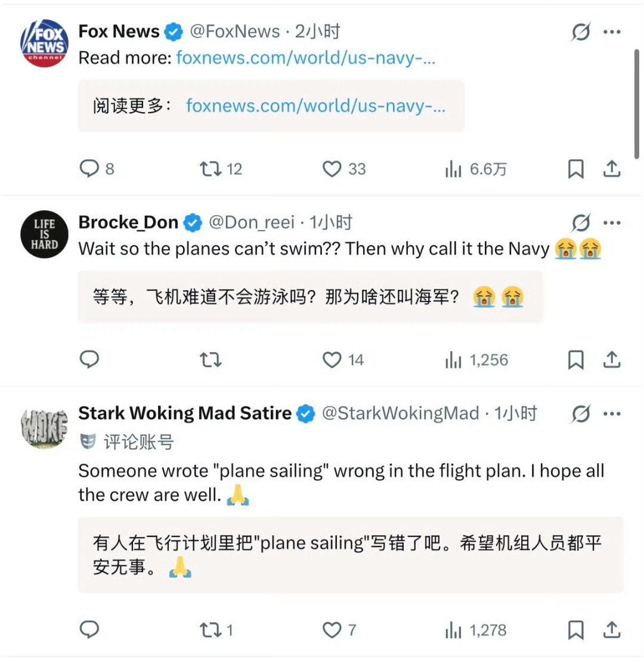Image resolution: width=644 pixels, height=658 pixels.
Task: Open more options on Stark Woking Mad post
Action: pos(612,414)
